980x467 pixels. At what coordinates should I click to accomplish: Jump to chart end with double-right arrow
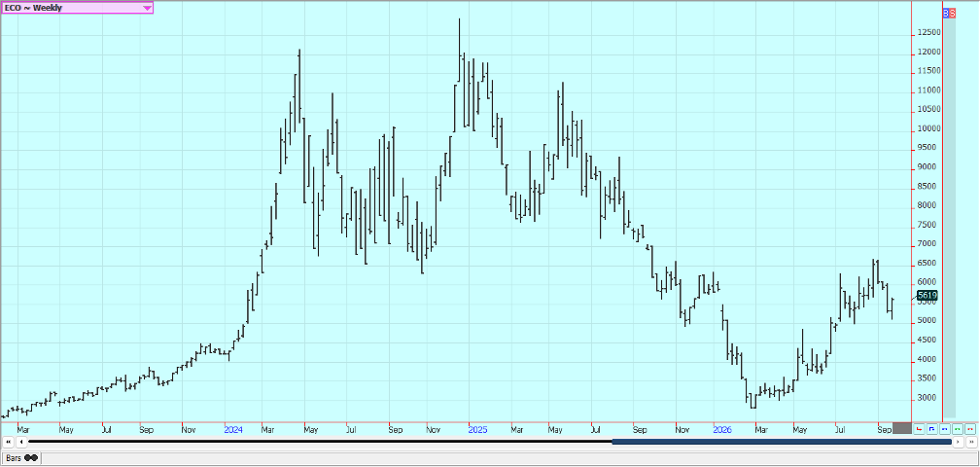(971, 442)
